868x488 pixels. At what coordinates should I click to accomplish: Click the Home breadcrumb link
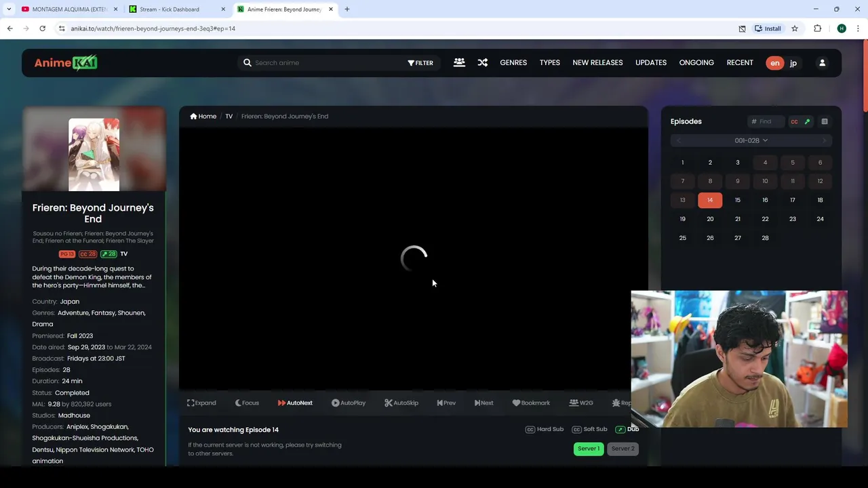(x=203, y=116)
